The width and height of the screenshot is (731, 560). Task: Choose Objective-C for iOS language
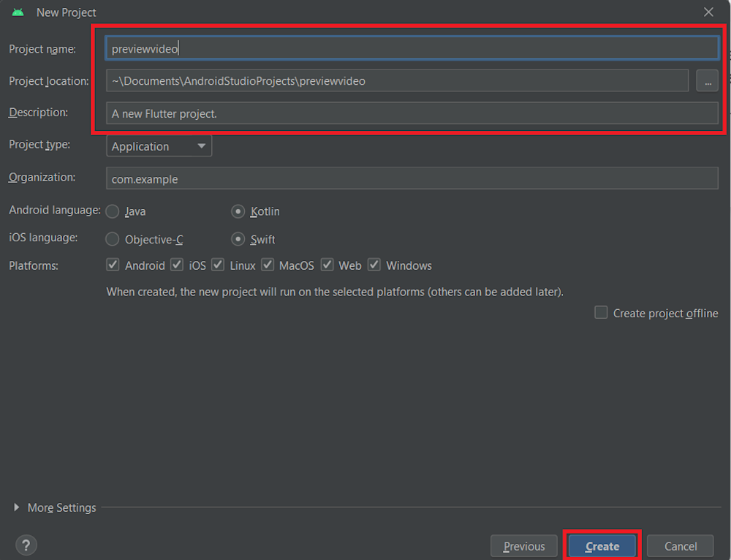pyautogui.click(x=113, y=239)
